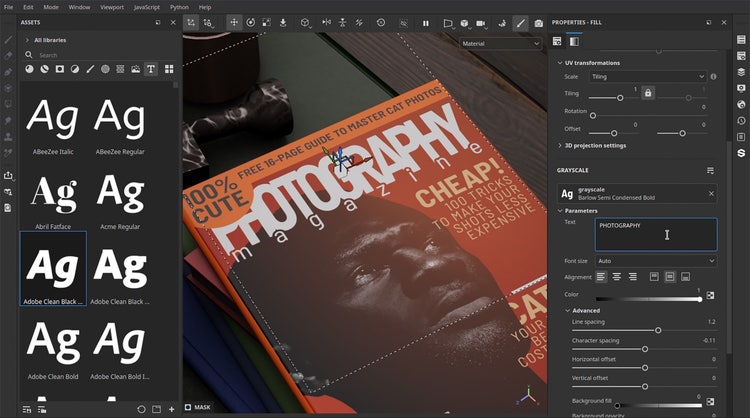This screenshot has height=418, width=750.
Task: Expand All libraries in Assets panel
Action: coord(27,40)
